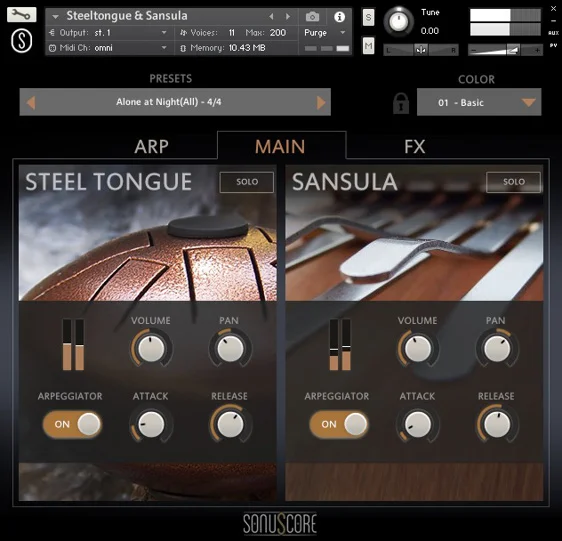Viewport: 562px width, 541px height.
Task: Solo the instrument with S button
Action: coord(368,17)
